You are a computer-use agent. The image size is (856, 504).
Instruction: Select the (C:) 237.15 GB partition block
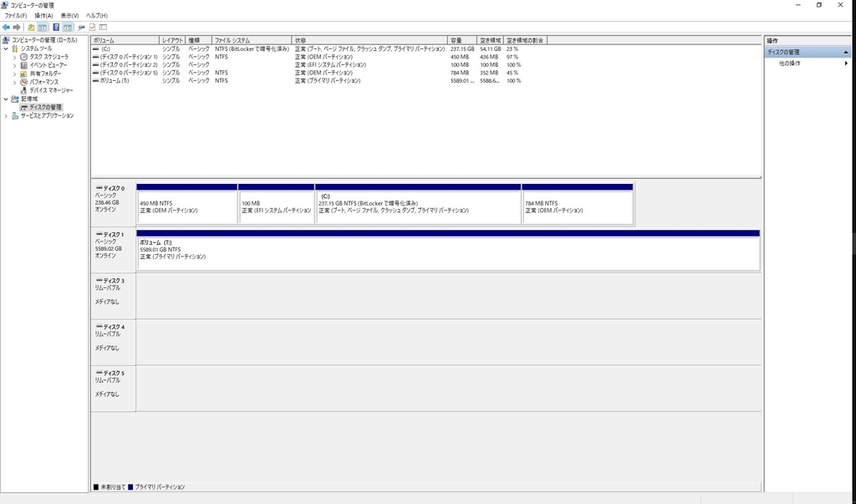click(418, 204)
